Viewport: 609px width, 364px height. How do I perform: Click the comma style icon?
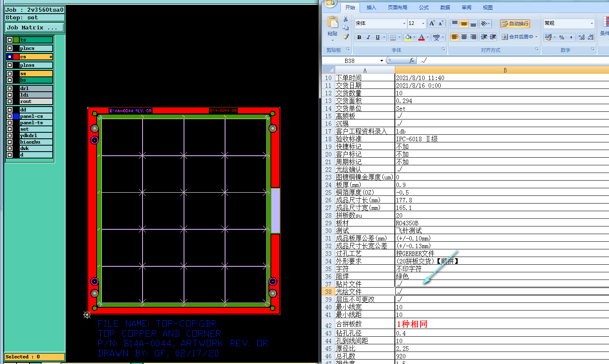click(571, 37)
